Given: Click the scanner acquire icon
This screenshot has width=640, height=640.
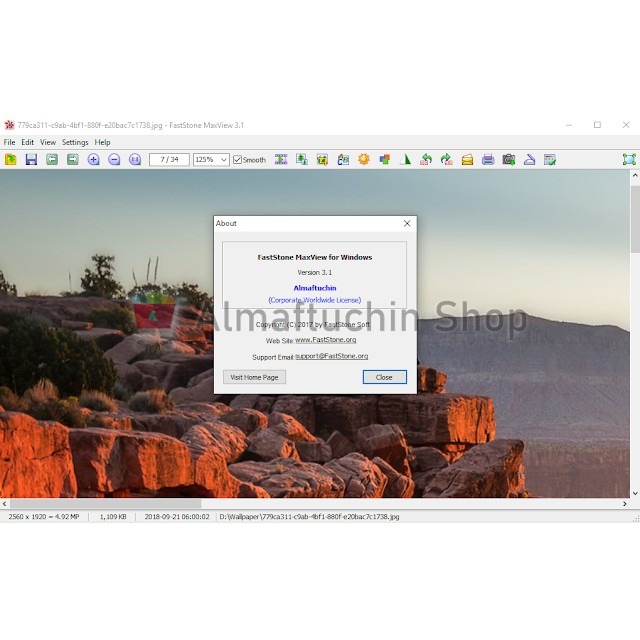Looking at the screenshot, I should (x=529, y=159).
